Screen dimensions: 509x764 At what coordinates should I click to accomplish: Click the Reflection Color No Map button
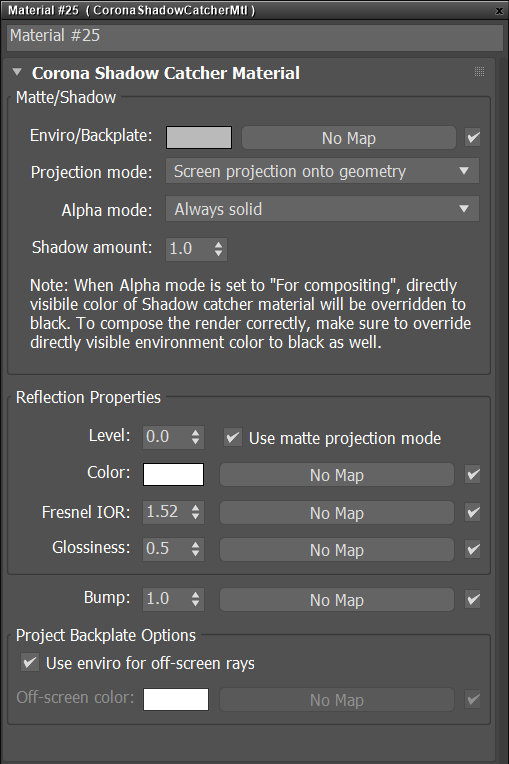click(337, 475)
